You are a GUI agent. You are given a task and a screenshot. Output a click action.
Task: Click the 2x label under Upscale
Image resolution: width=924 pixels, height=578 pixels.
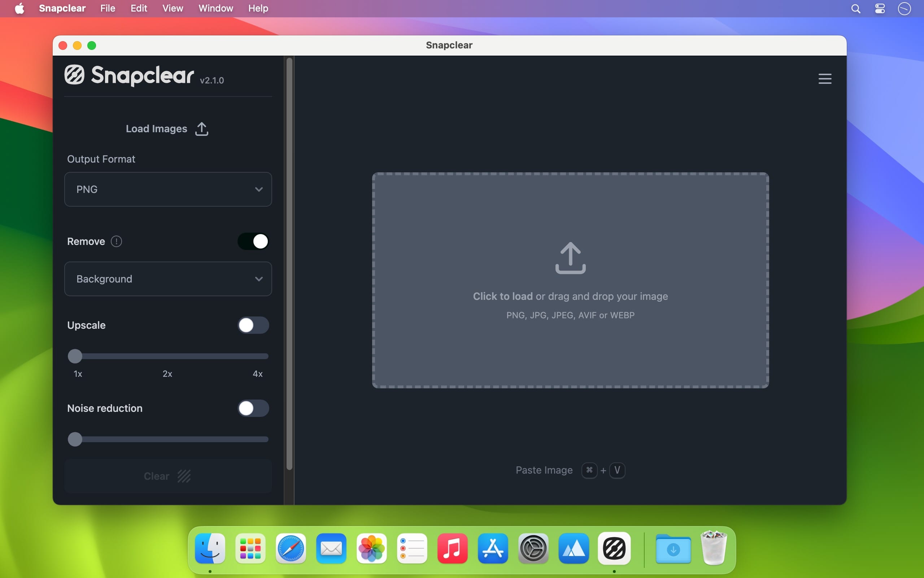(x=167, y=374)
